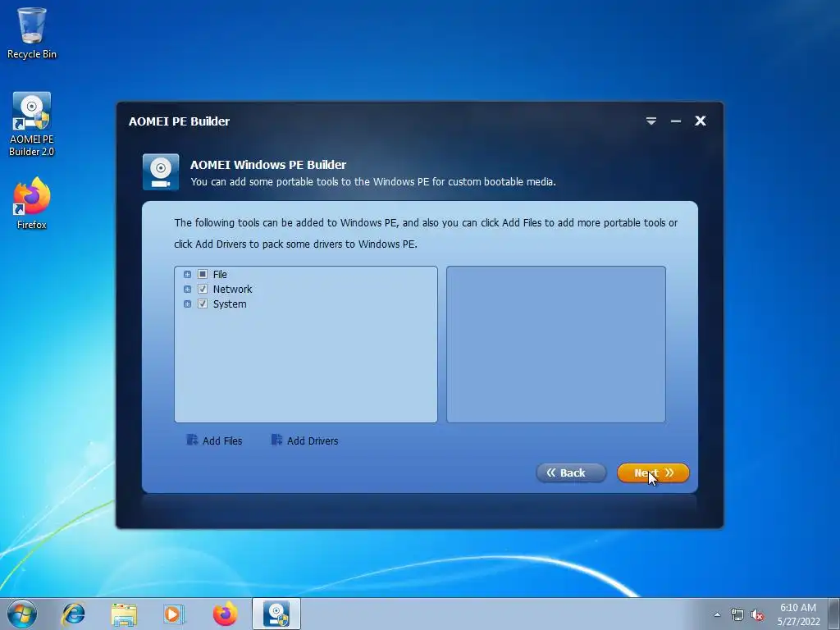The height and width of the screenshot is (630, 840).
Task: Open muted volume tray icon
Action: coord(757,614)
